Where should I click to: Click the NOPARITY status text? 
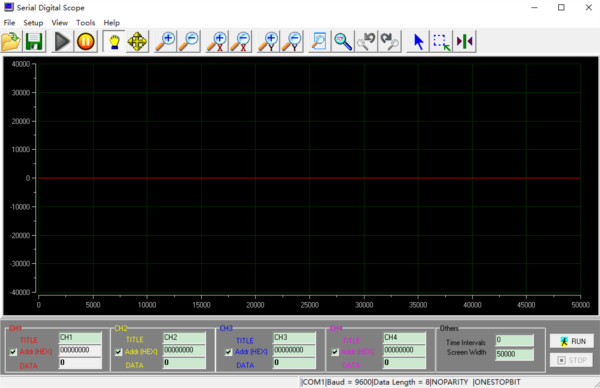[x=450, y=382]
